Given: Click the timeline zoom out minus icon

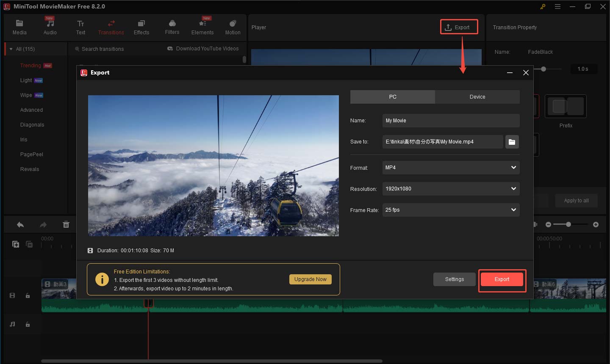Looking at the screenshot, I should [x=548, y=225].
